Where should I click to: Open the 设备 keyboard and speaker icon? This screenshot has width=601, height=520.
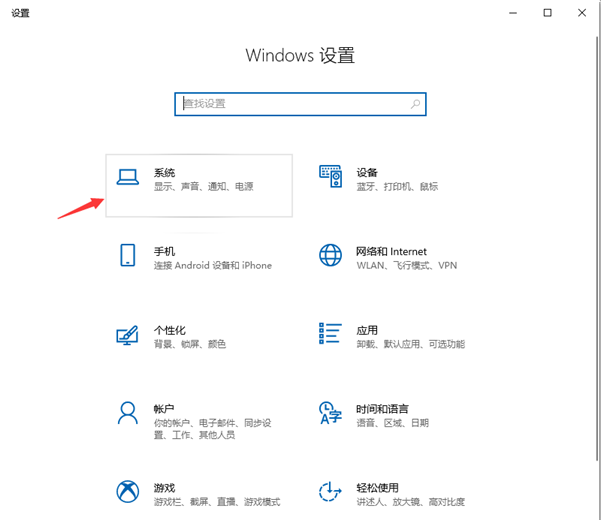coord(330,176)
